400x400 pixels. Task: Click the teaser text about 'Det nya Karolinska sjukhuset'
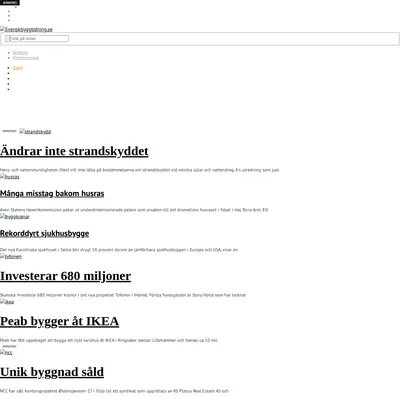tap(119, 250)
